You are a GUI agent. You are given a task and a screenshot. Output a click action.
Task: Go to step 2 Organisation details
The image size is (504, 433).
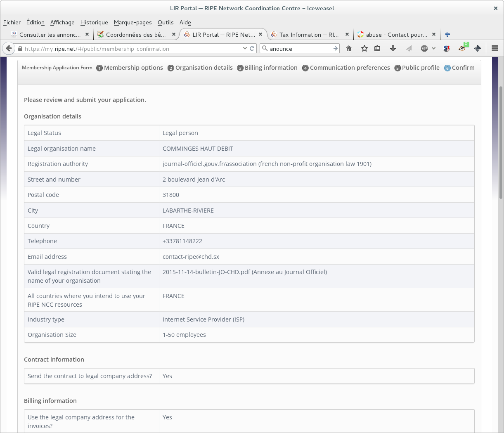pos(200,68)
